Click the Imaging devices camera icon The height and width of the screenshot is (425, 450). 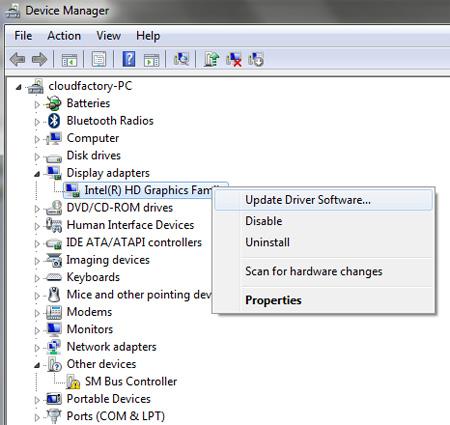(x=54, y=260)
